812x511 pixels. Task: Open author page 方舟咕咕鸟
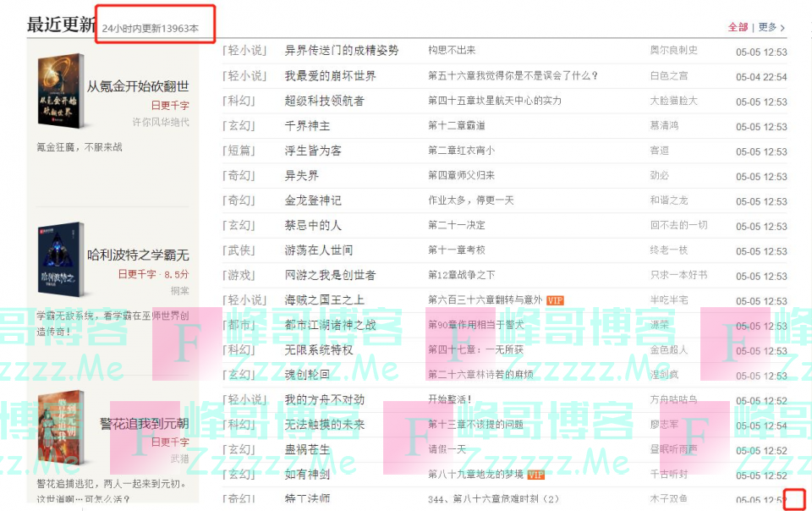(x=673, y=399)
